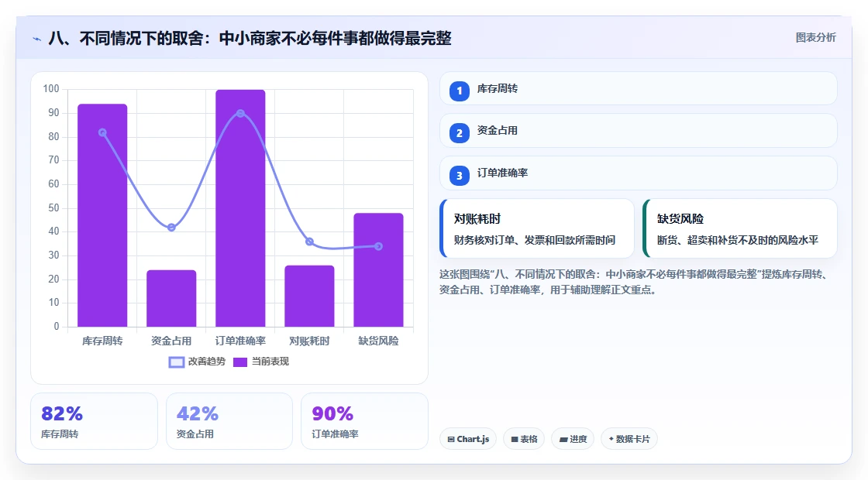Click the 库存周转 bar in chart
868x480 pixels.
[x=102, y=215]
